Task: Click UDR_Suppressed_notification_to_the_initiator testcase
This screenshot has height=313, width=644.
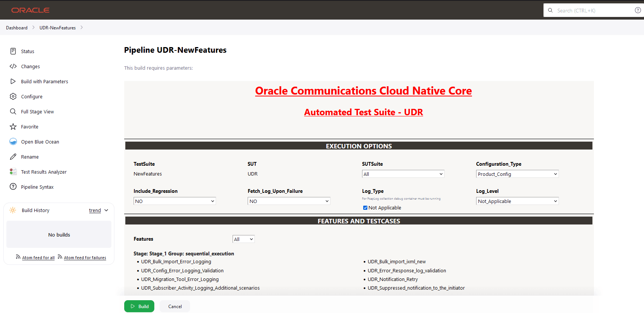Action: tap(416, 288)
